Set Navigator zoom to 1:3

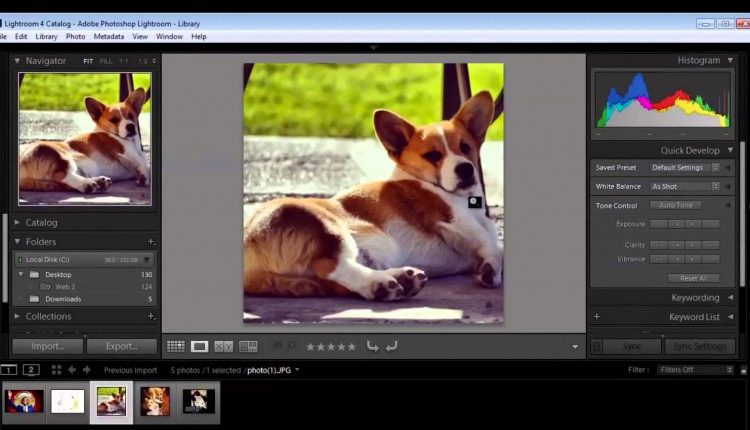(x=143, y=61)
